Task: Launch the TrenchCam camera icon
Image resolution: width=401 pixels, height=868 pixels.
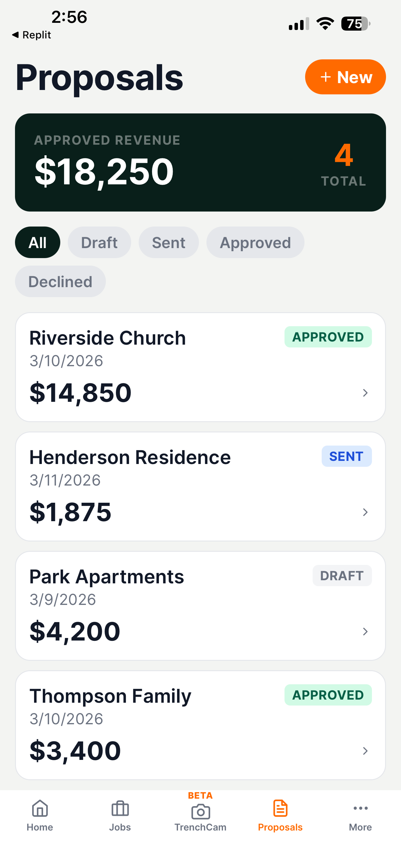Action: pos(200,811)
